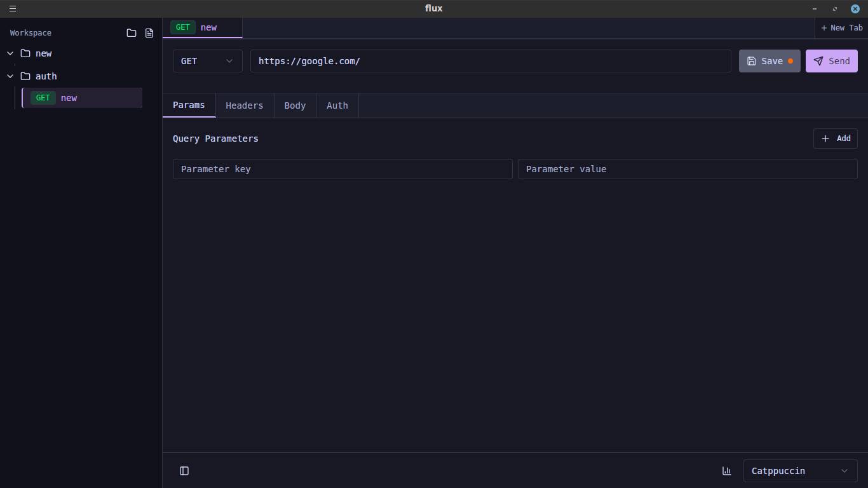The height and width of the screenshot is (488, 868).
Task: Collapse the auth folder in the sidebar
Action: (x=10, y=76)
